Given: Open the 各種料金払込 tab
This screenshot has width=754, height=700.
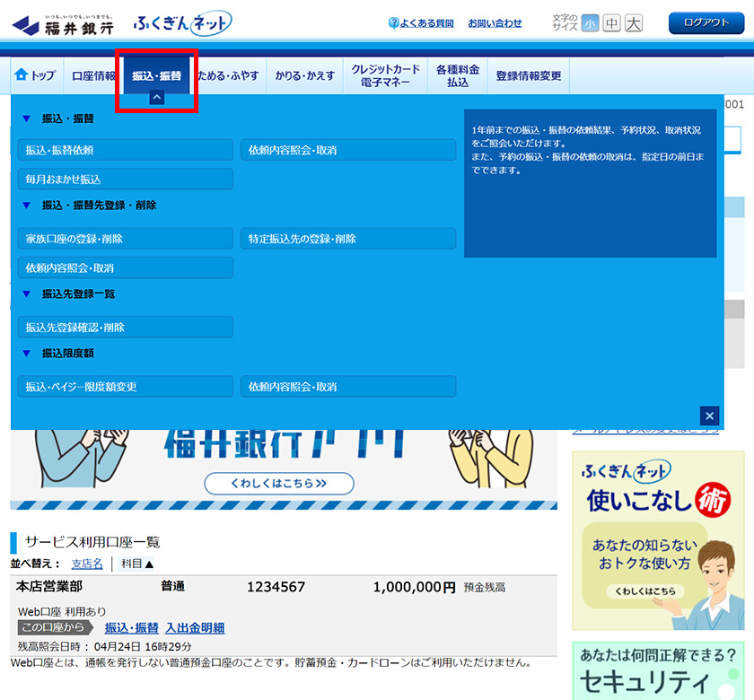Looking at the screenshot, I should (458, 75).
